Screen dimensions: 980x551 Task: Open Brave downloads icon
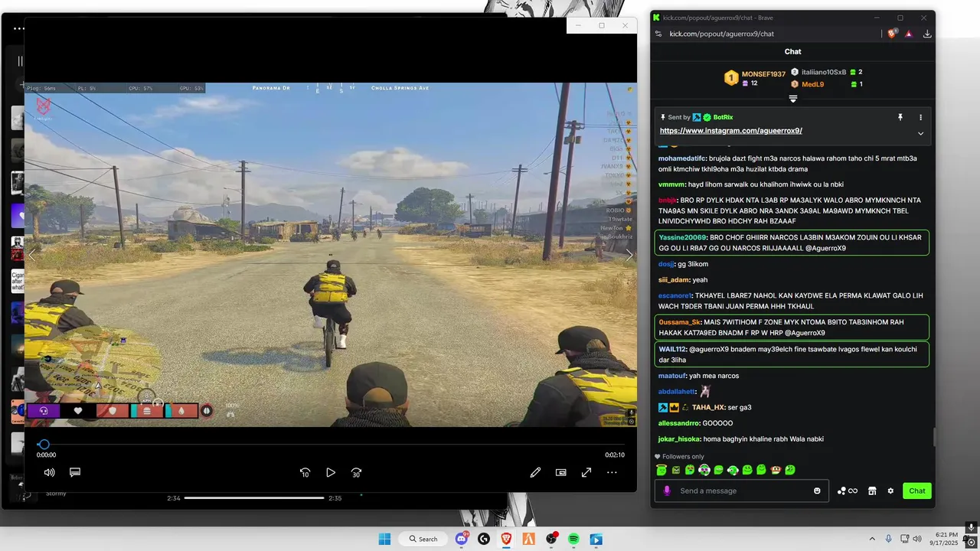click(x=927, y=34)
